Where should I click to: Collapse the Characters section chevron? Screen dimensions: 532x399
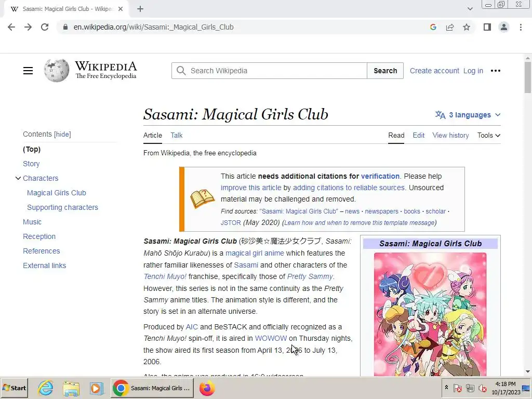click(x=18, y=178)
